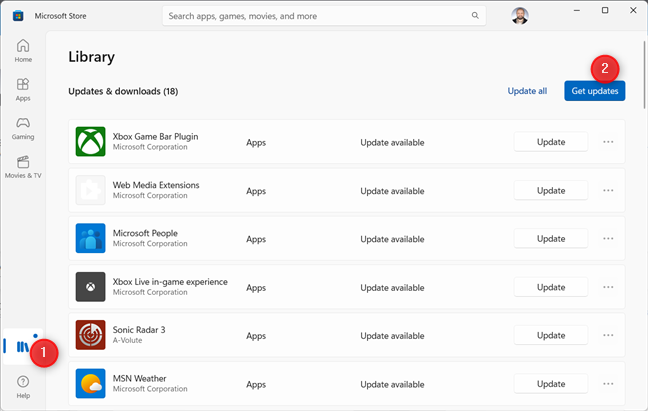Update Xbox Live in-game experience
The width and height of the screenshot is (648, 411).
(x=551, y=287)
